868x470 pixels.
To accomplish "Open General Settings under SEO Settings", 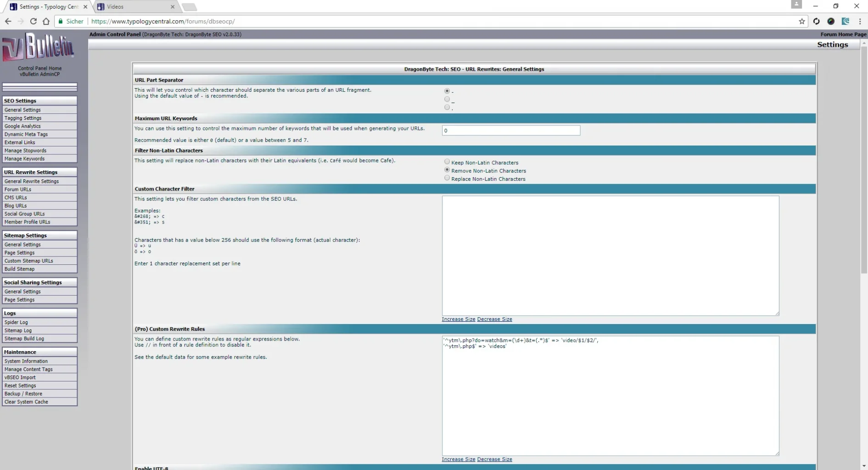I will pos(39,110).
